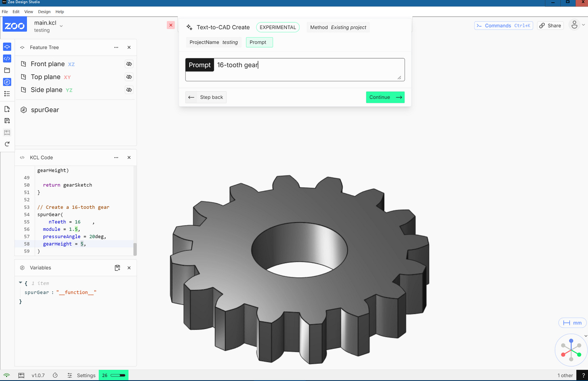Screen dimensions: 588x381
Task: Close the Feature Tree panel
Action: click(129, 47)
